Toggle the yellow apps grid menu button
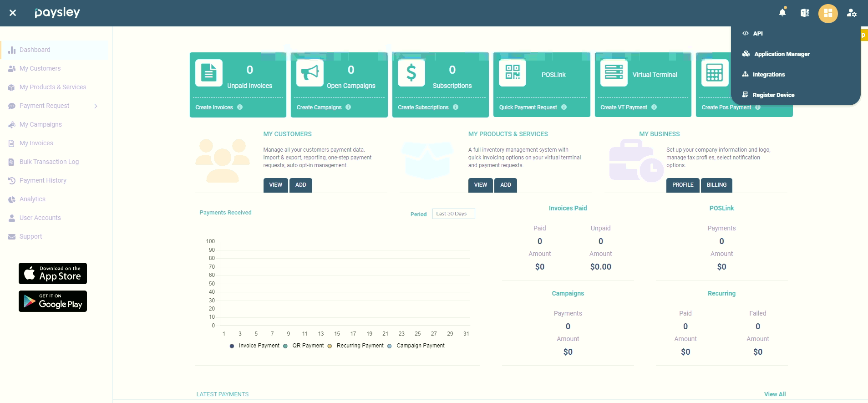Image resolution: width=868 pixels, height=403 pixels. 828,13
